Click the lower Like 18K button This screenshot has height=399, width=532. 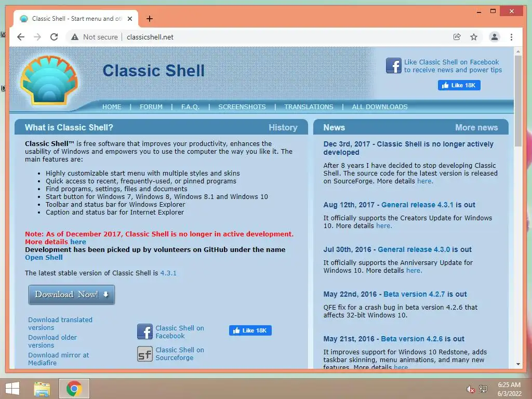click(x=250, y=330)
